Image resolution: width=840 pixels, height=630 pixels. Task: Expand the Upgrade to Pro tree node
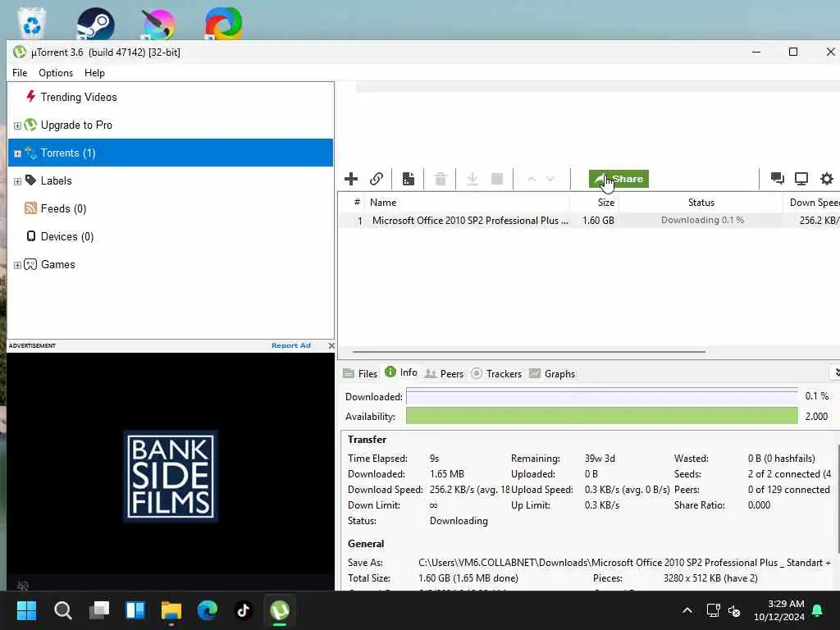pos(17,126)
